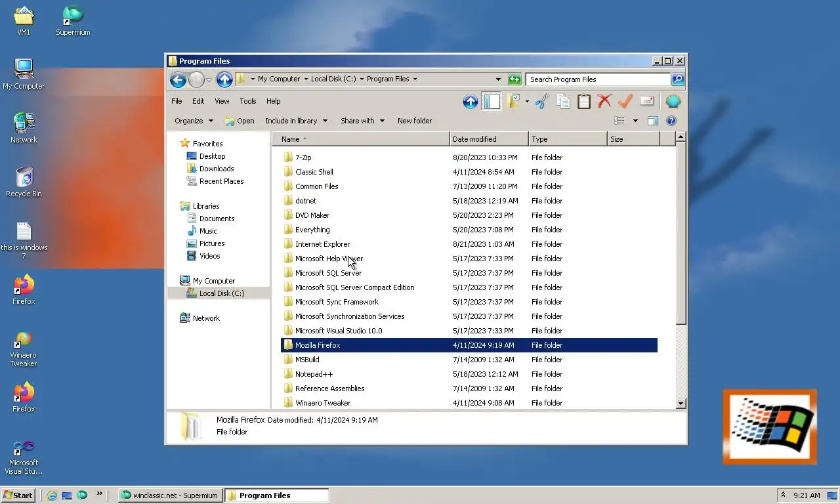Click the file list scrollbar down arrow

click(x=681, y=403)
